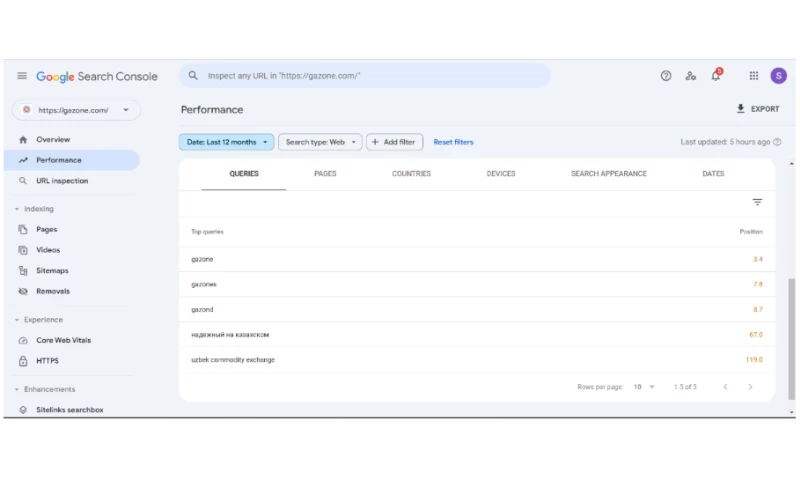Click the plus icon in Add filter

point(375,142)
